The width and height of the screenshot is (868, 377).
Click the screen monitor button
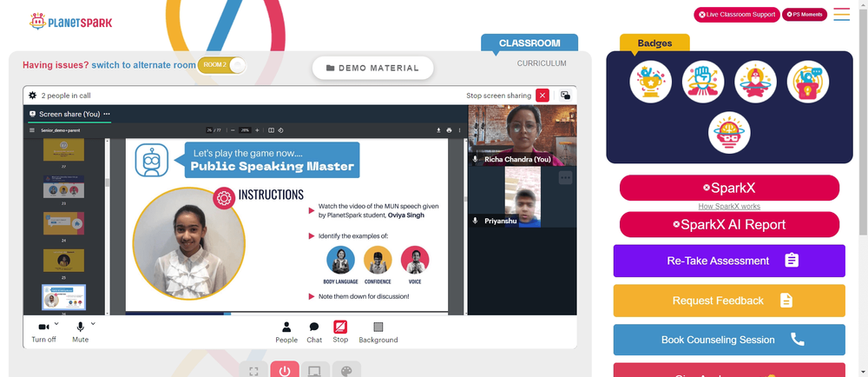316,370
